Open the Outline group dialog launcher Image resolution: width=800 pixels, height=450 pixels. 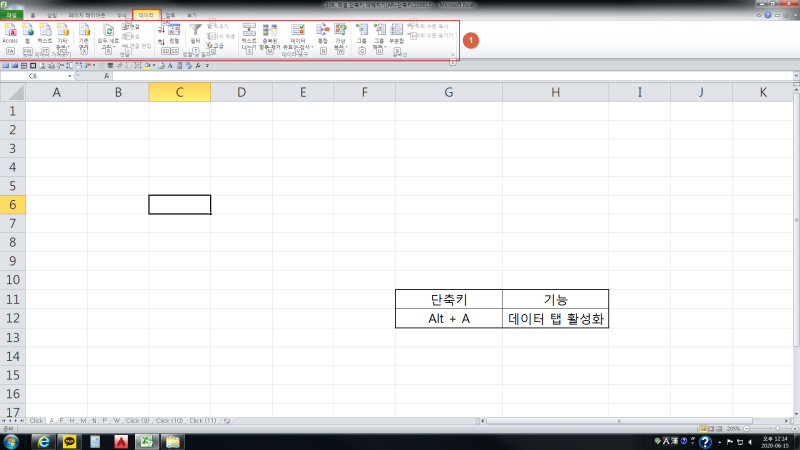point(452,55)
